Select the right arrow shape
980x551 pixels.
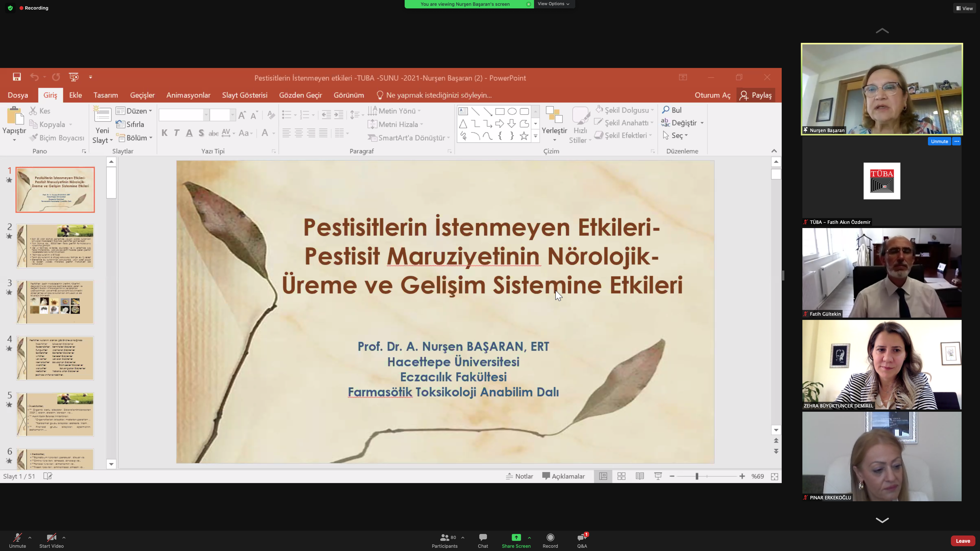(x=500, y=124)
